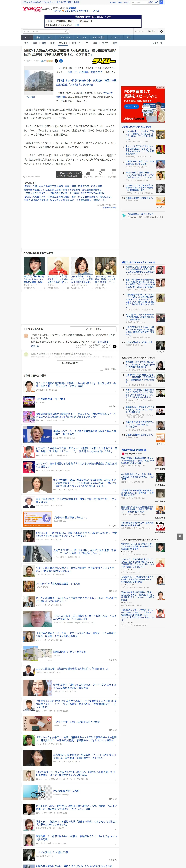186x868 pixels.
Task: Open 滑り止めで慶応の高学歴芸人 article link
Action: coord(76,385)
